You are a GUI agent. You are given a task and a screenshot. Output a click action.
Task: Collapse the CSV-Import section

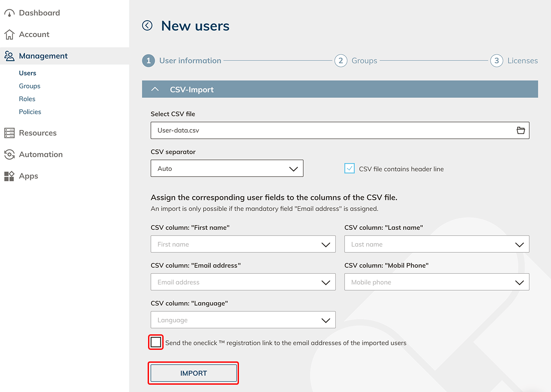(x=155, y=90)
